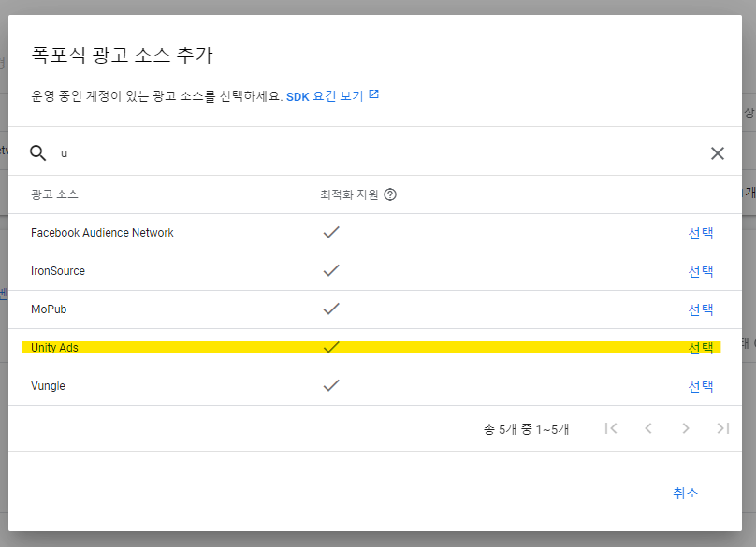
Task: Click the checkmark in Vungle row
Action: (331, 385)
